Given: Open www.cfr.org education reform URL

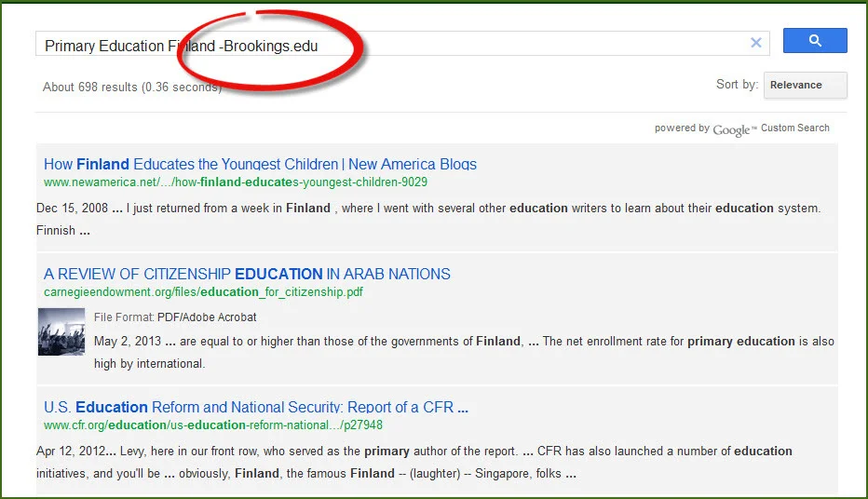Looking at the screenshot, I should coord(213,425).
